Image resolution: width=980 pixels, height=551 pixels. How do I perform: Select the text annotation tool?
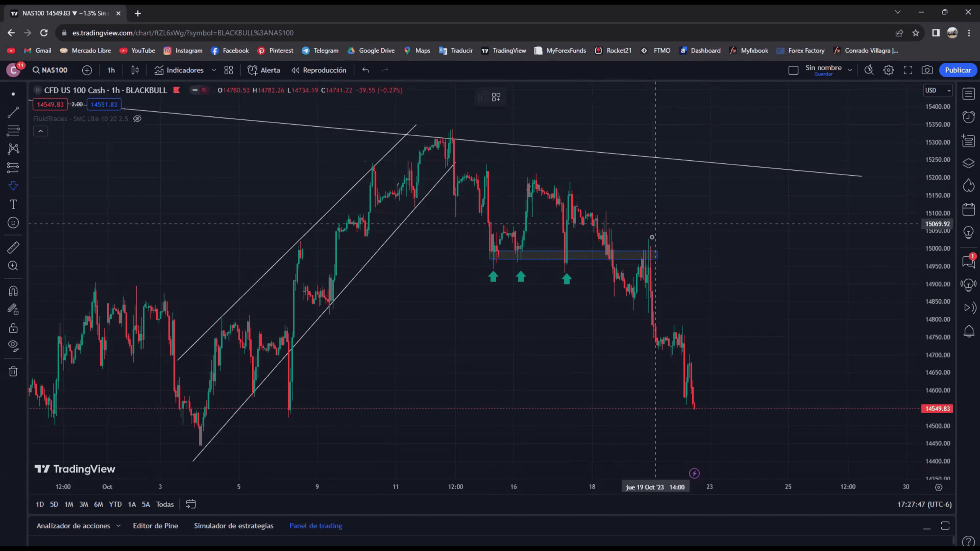point(13,204)
